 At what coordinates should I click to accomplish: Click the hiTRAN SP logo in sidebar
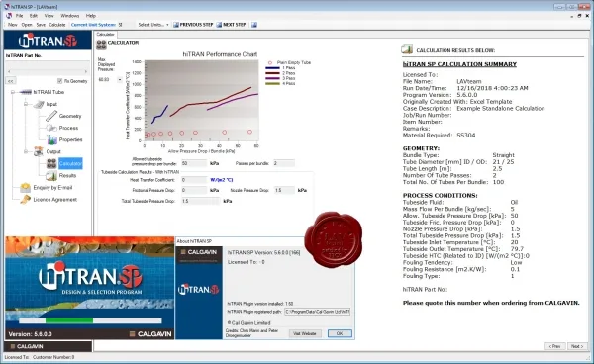point(48,41)
